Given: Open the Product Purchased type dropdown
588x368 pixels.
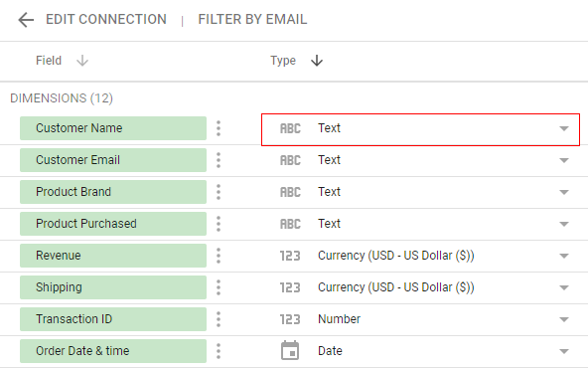Looking at the screenshot, I should (420, 224).
